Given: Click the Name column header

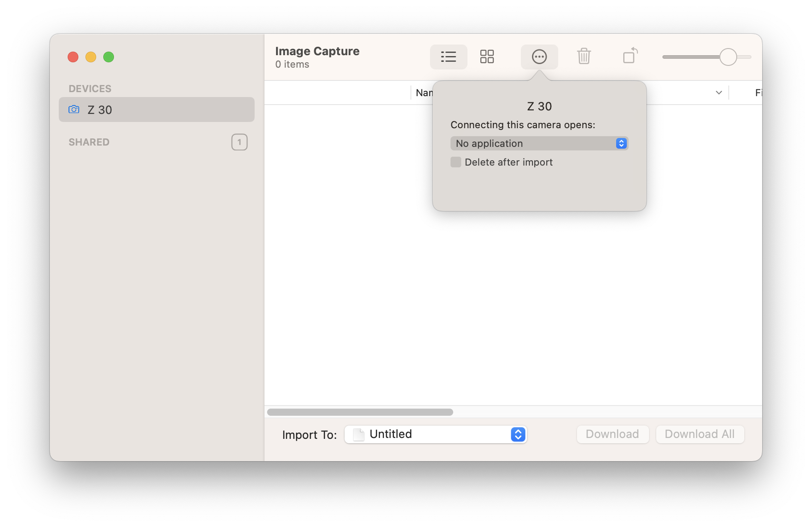Looking at the screenshot, I should [424, 93].
